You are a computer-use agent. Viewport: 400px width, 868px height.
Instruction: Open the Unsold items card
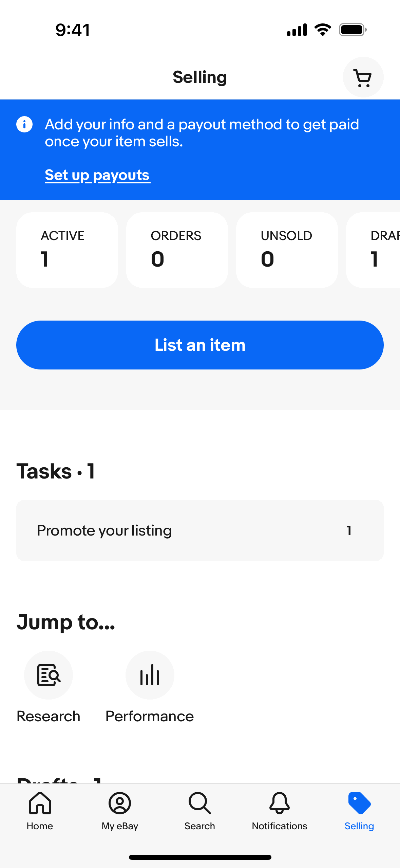click(287, 250)
